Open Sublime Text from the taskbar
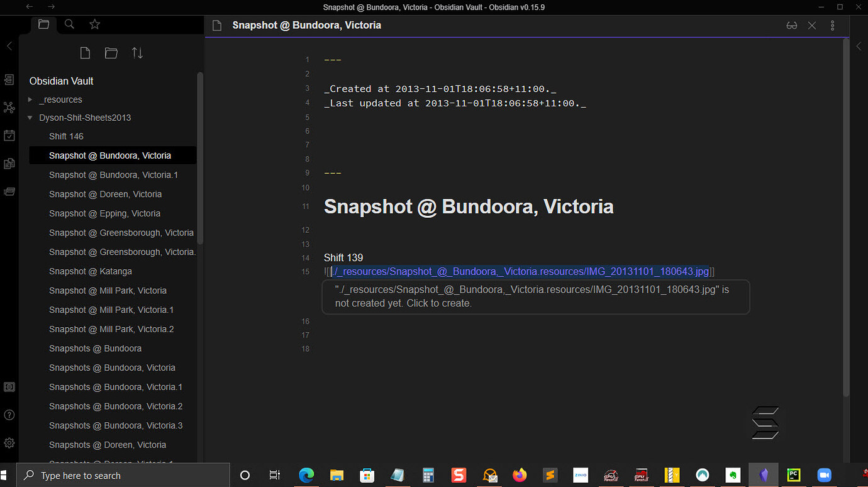Screen dimensions: 868x487 pos(550,476)
